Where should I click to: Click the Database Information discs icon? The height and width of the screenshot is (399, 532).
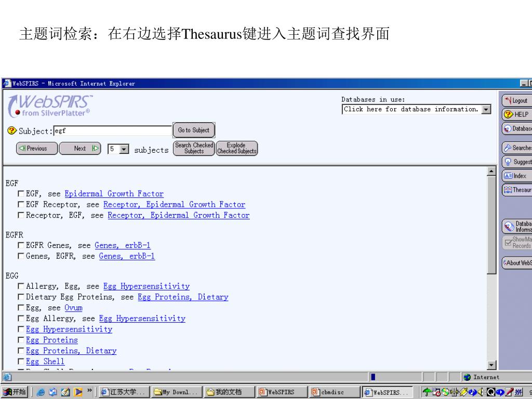(x=509, y=227)
